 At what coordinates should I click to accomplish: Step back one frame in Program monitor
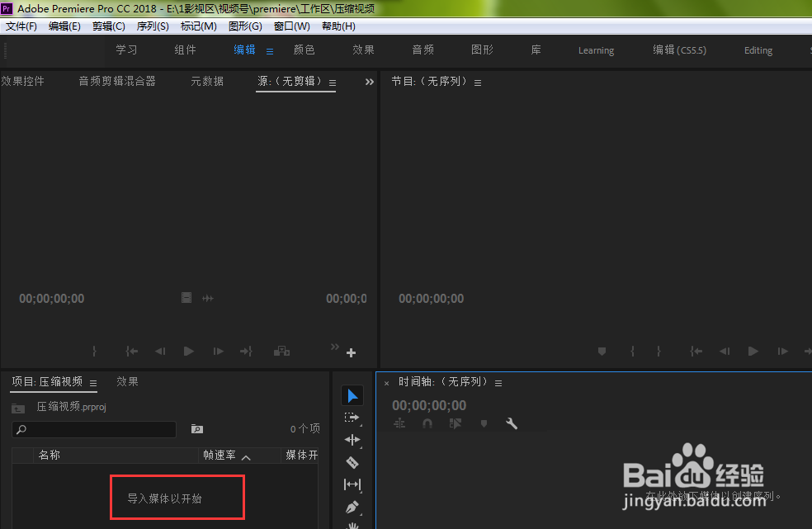(725, 352)
